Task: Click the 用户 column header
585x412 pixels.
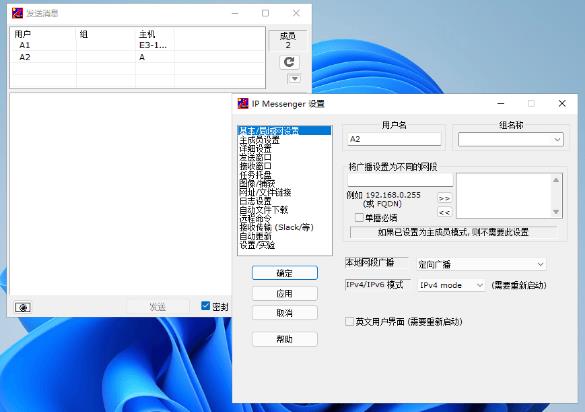Action: pos(43,34)
